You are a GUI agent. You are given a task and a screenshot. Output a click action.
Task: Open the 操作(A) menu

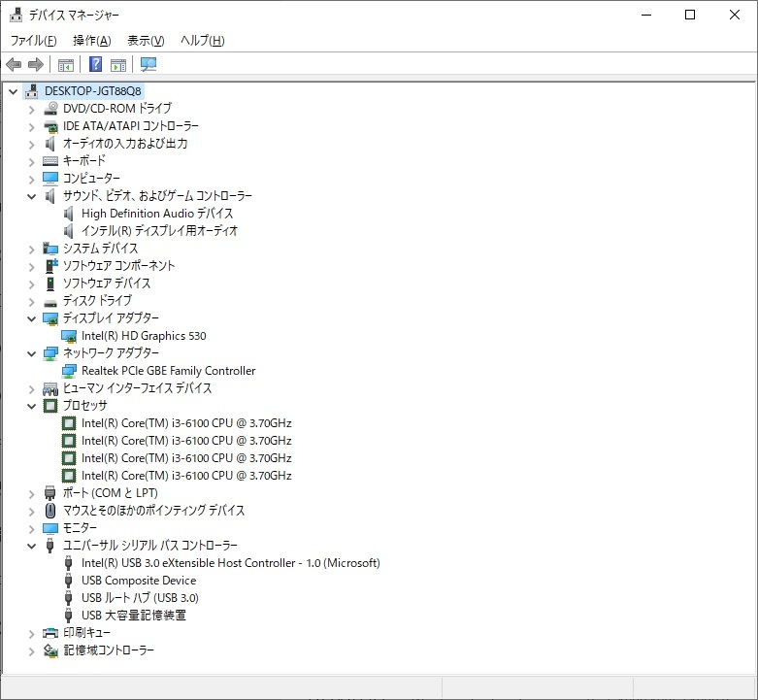coord(92,41)
